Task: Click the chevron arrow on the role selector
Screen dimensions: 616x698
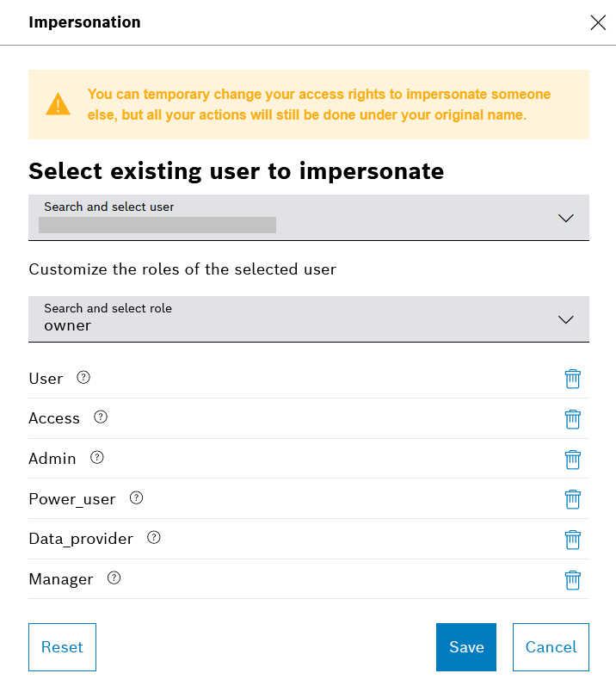Action: pos(565,319)
